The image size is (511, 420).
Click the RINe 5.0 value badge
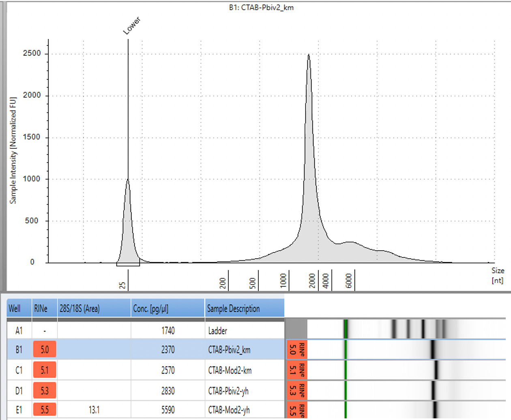(x=45, y=349)
